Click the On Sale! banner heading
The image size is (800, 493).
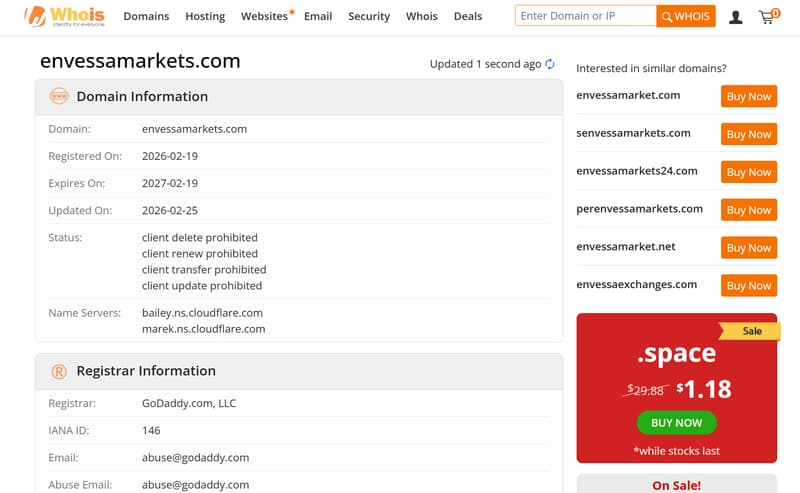[677, 485]
